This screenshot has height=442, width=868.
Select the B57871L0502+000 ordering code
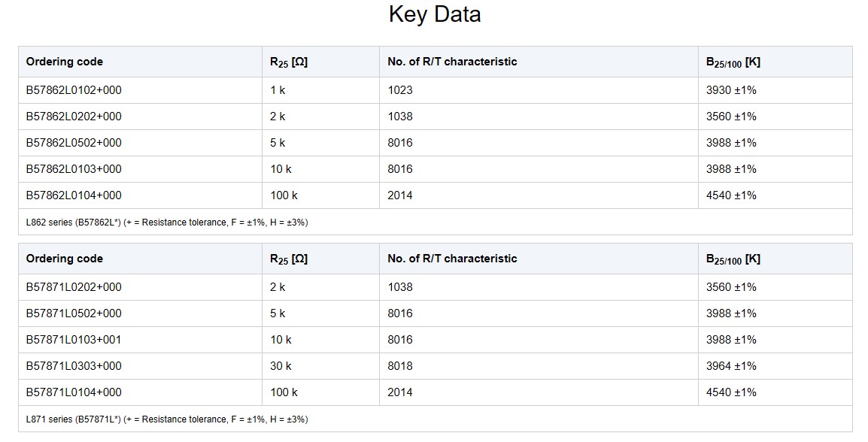(74, 313)
